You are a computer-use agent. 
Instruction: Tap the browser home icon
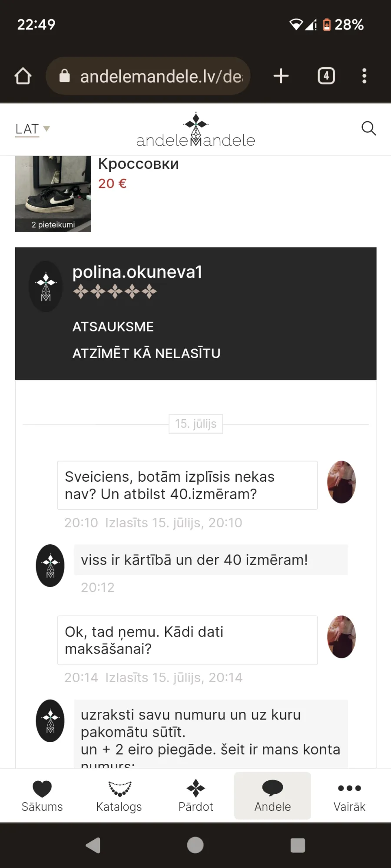pyautogui.click(x=23, y=76)
